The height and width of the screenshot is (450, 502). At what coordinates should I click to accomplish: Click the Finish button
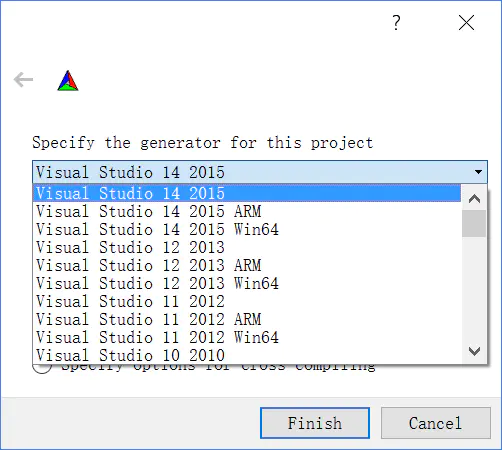(315, 423)
